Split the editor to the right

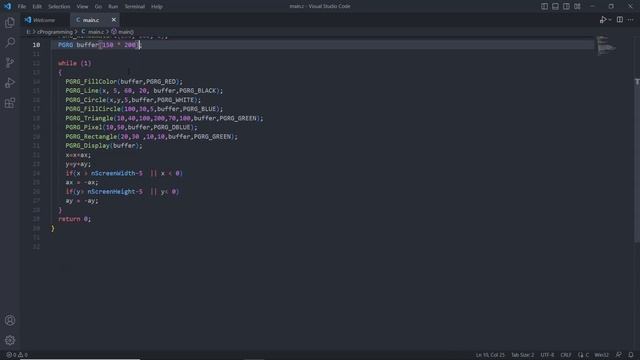[620, 20]
